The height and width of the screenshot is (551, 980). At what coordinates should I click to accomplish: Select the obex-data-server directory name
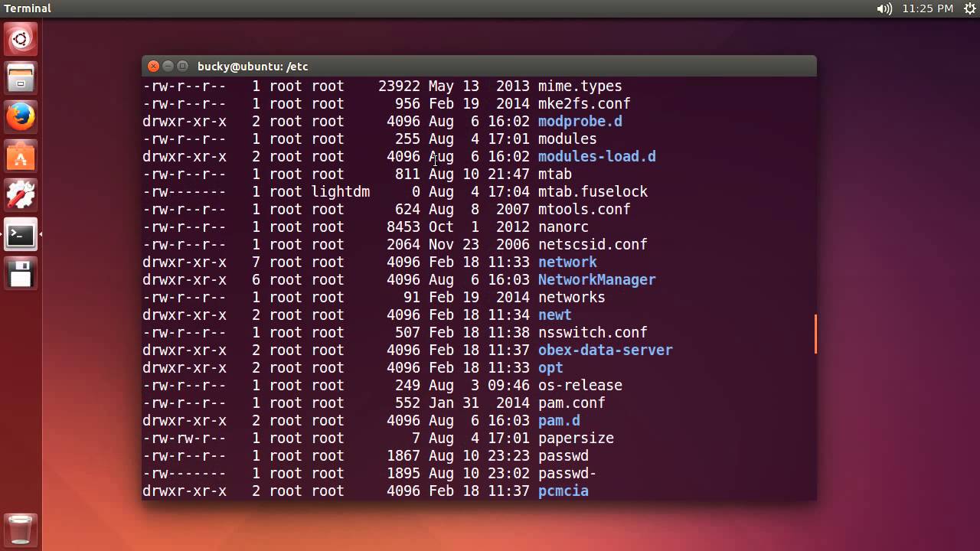pos(605,350)
